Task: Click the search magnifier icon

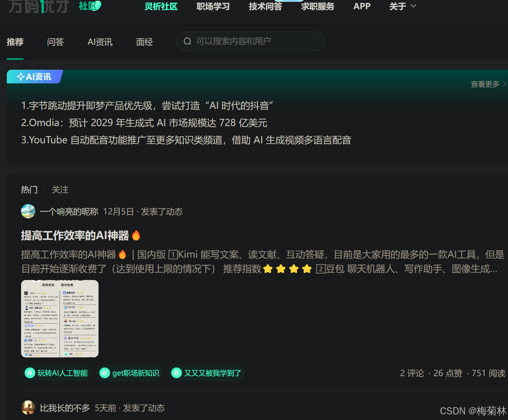Action: [x=188, y=41]
